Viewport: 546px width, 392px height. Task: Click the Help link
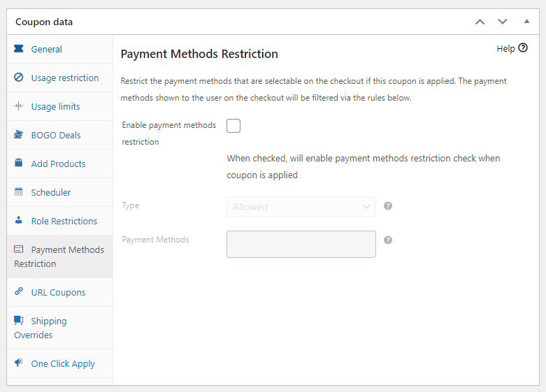coord(511,48)
